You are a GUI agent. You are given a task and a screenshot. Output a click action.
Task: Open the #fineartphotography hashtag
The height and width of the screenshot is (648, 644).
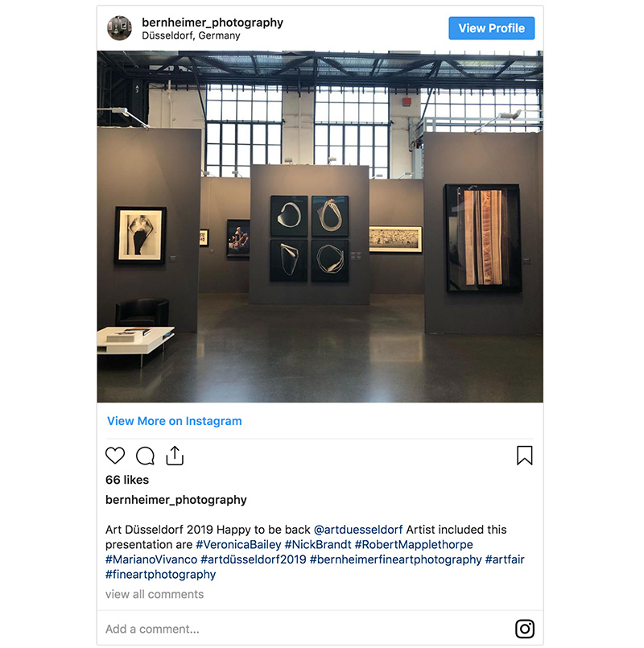point(160,575)
